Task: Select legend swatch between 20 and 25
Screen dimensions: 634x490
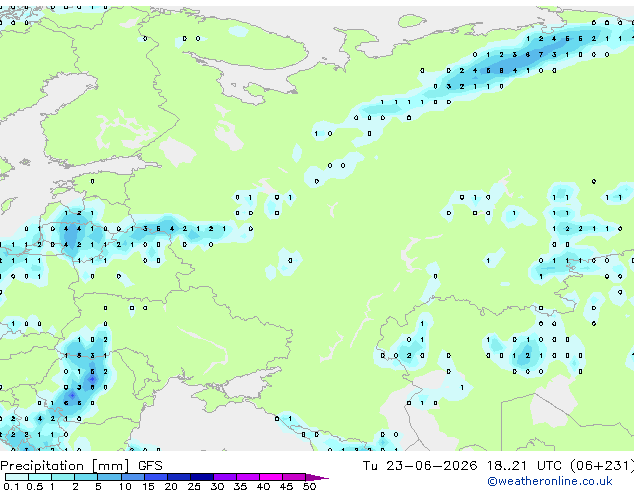Action: (179, 477)
